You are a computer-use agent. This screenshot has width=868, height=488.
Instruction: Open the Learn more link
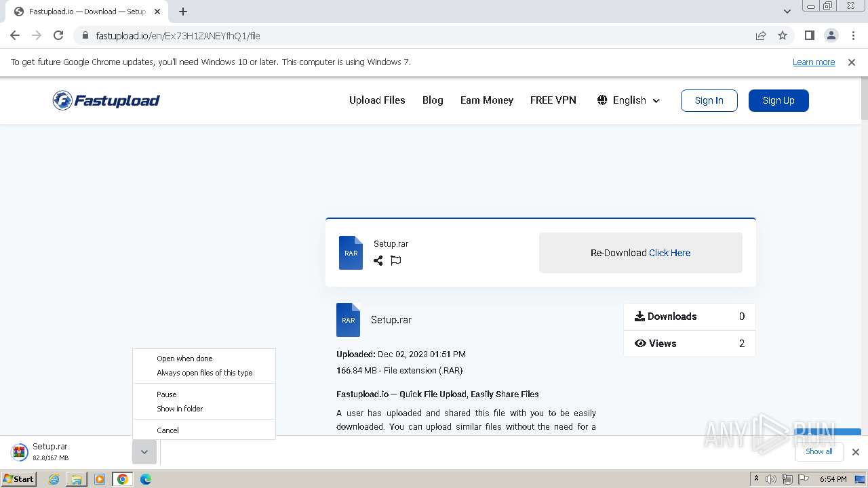(x=814, y=62)
